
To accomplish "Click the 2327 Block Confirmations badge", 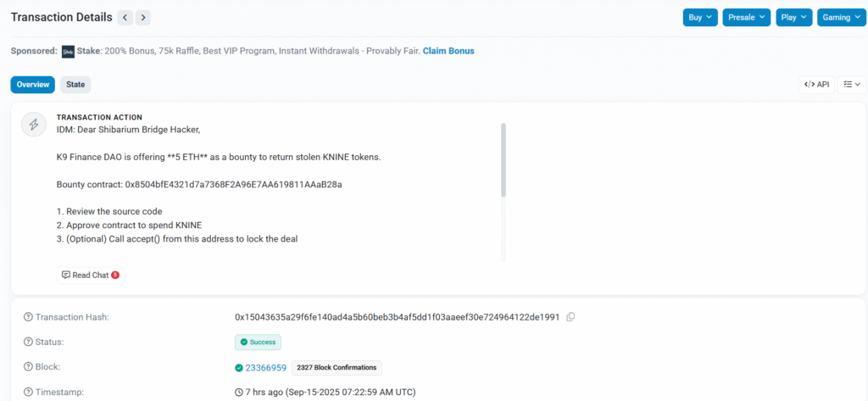I will (337, 367).
